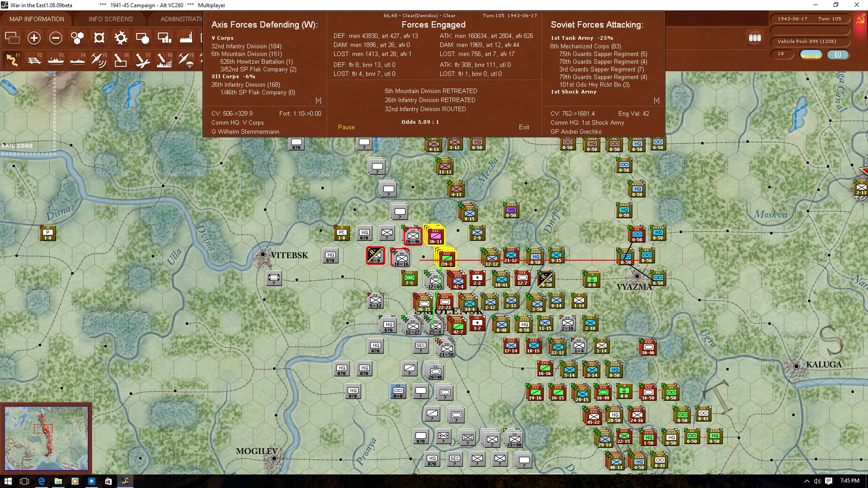Select F1 move mode
Viewport: 868px width, 488px height.
(12, 60)
